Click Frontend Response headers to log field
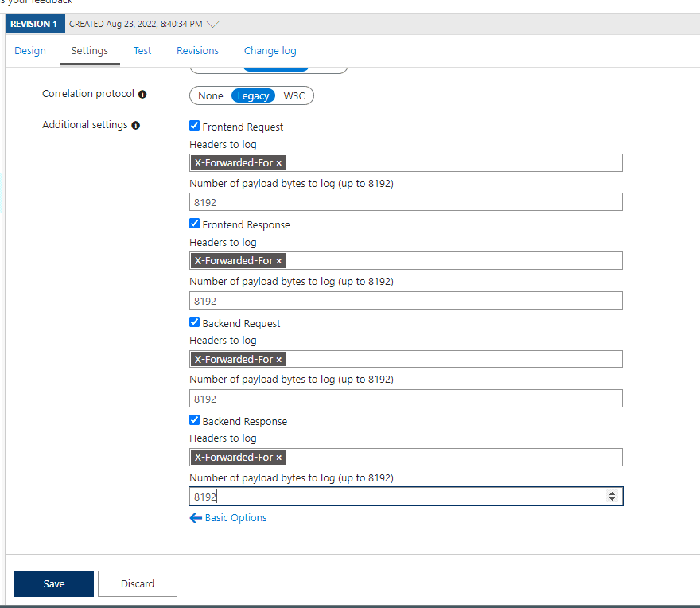This screenshot has height=608, width=700. tap(406, 261)
